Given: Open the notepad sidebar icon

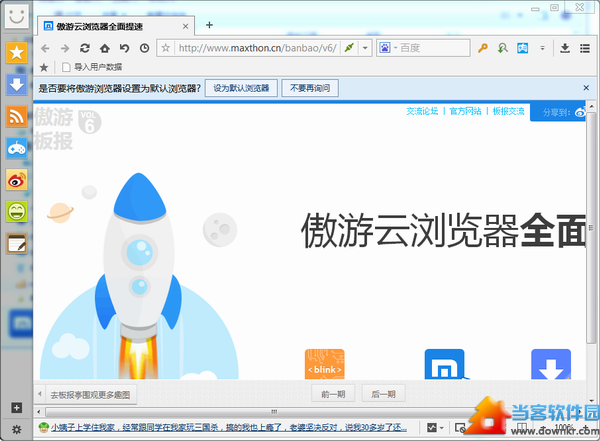Looking at the screenshot, I should (16, 243).
